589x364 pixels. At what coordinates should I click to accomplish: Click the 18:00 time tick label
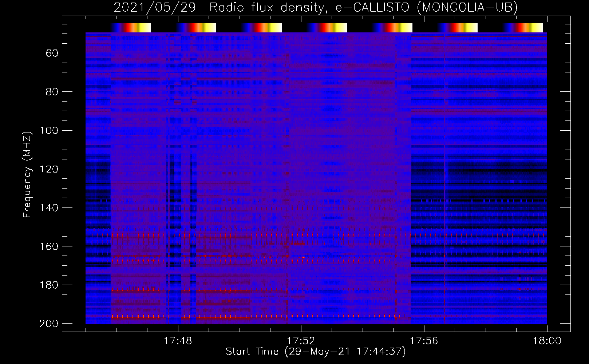pos(547,341)
